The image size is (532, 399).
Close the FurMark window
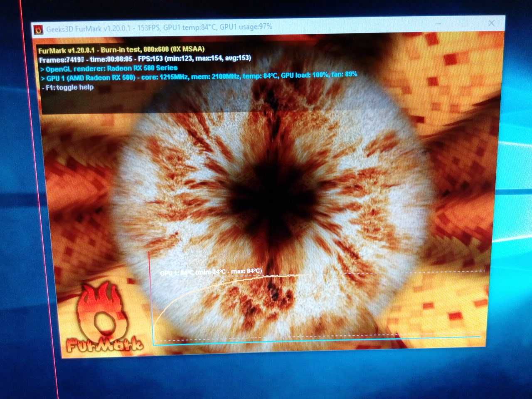coord(491,23)
